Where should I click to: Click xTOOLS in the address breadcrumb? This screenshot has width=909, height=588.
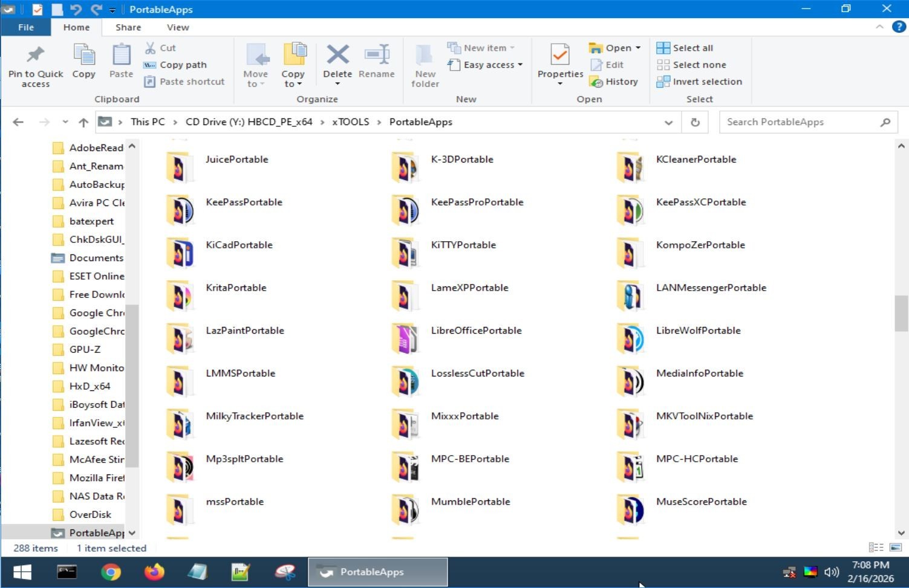pyautogui.click(x=350, y=122)
